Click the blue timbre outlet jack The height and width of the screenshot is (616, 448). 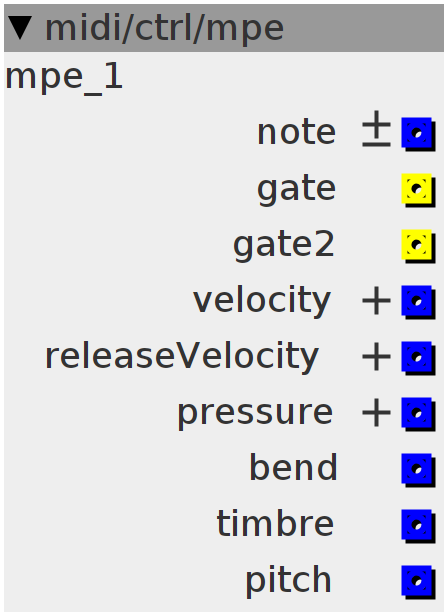pyautogui.click(x=418, y=526)
